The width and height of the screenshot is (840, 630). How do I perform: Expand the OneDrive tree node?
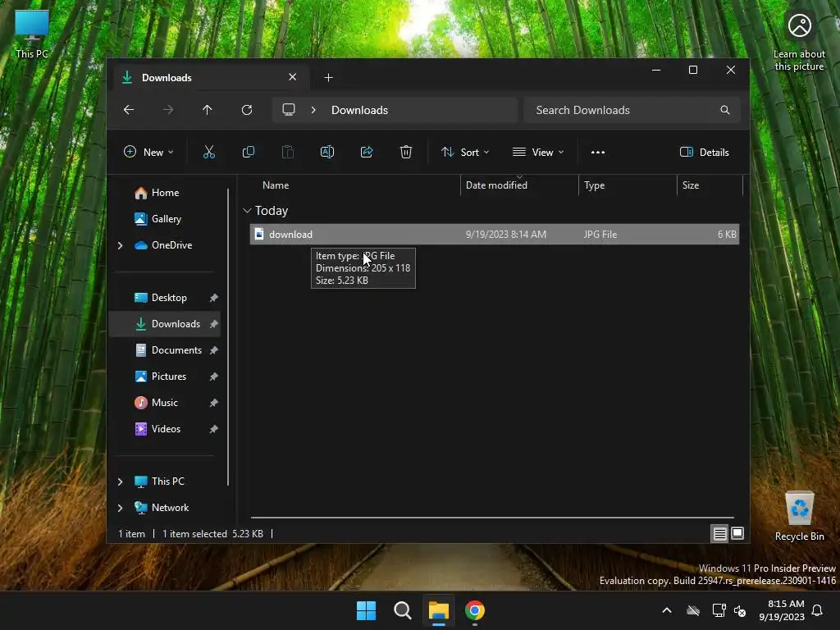click(120, 245)
